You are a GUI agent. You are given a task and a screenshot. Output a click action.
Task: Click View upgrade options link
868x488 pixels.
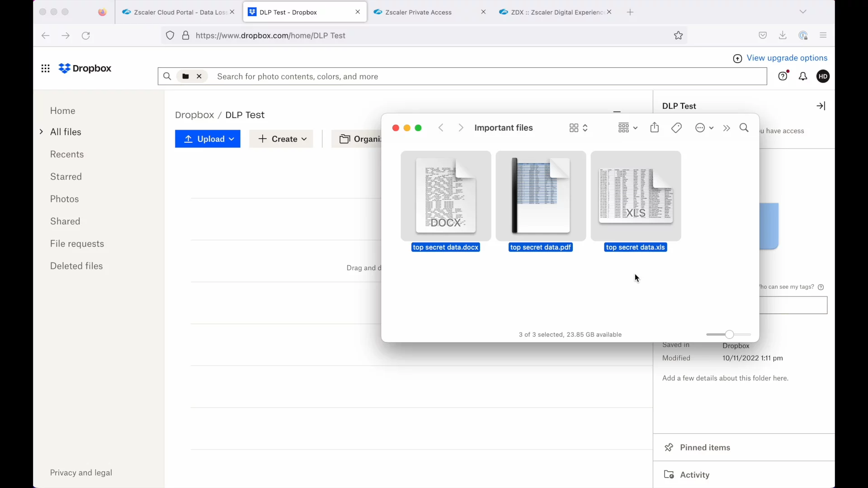tap(787, 58)
